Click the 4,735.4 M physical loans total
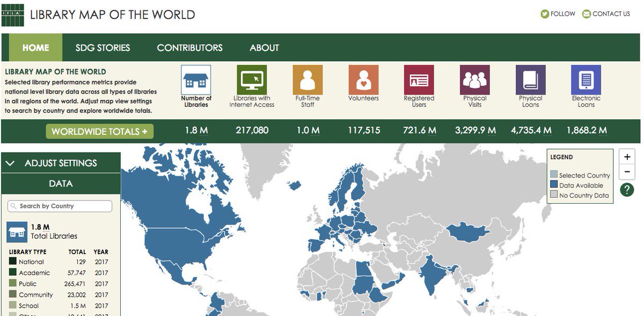Screen dimensions: 644x316 [531, 131]
